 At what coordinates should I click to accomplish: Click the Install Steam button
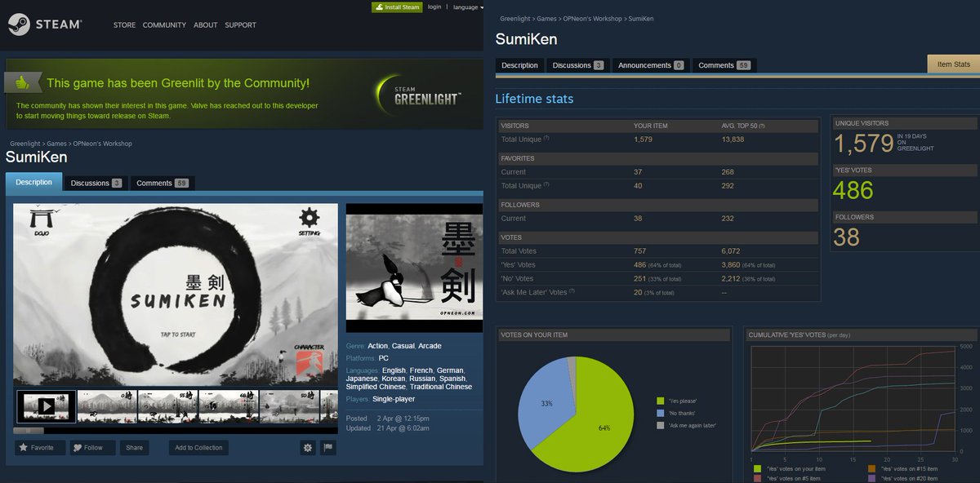point(397,7)
